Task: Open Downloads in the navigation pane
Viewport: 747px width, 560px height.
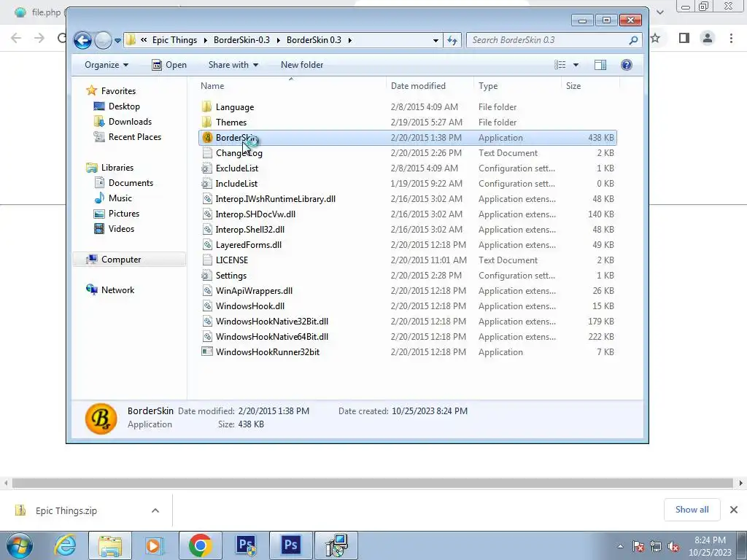Action: (x=130, y=122)
